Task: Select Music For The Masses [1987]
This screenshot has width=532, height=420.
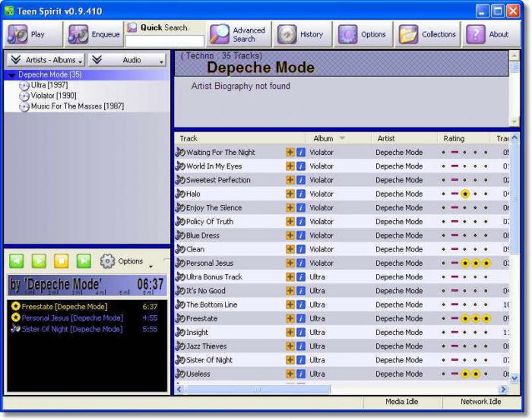Action: [77, 106]
